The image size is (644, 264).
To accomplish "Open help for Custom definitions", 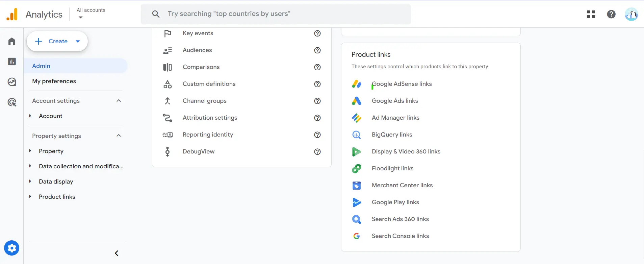I will pos(317,84).
